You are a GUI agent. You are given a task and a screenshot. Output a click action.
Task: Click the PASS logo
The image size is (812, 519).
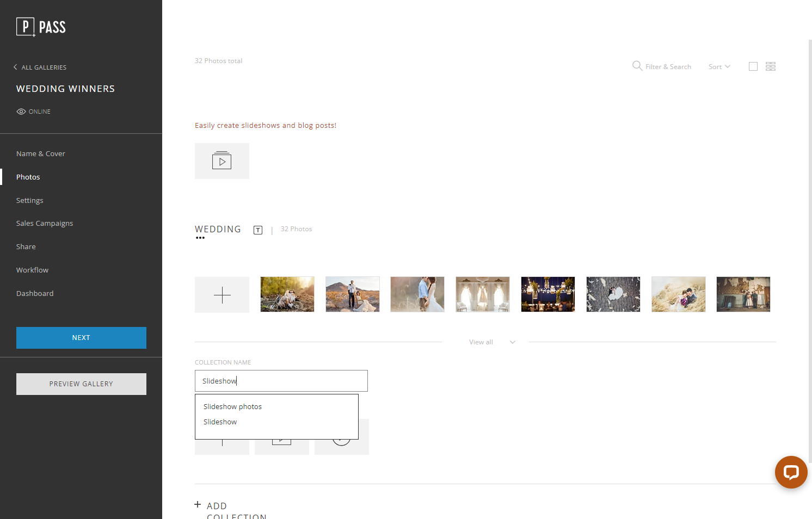pyautogui.click(x=41, y=27)
